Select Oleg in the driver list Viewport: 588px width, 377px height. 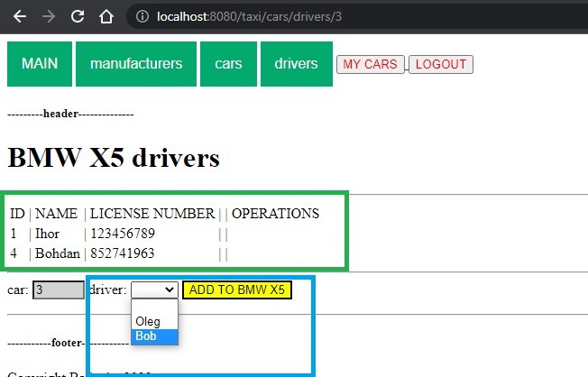pyautogui.click(x=154, y=321)
